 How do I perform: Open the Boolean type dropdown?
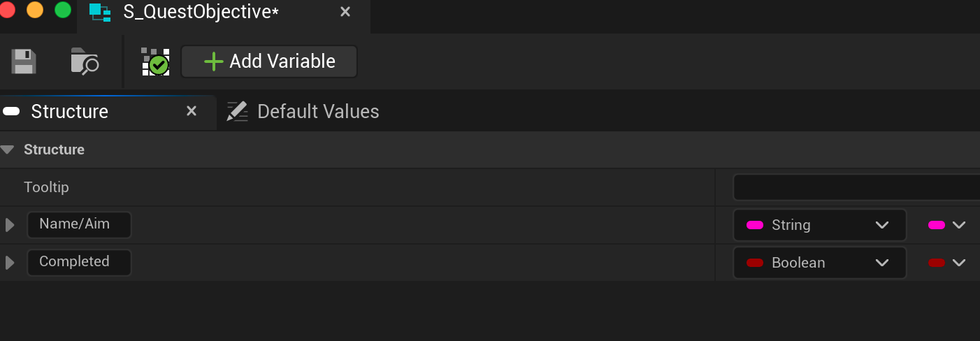[819, 263]
